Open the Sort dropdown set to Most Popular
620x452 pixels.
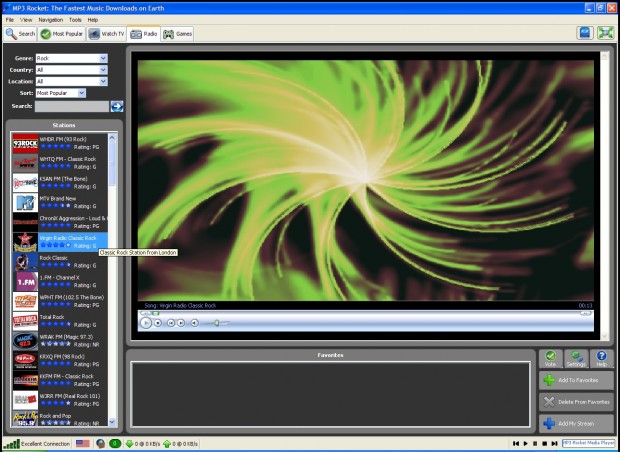(60, 93)
